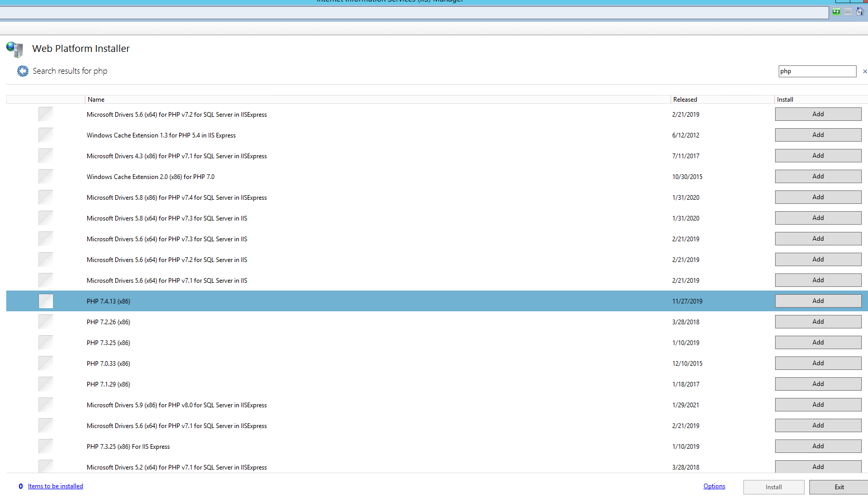Select the PHP 7.4.13 (x86) row name
Image resolution: width=868 pixels, height=496 pixels.
click(x=108, y=301)
